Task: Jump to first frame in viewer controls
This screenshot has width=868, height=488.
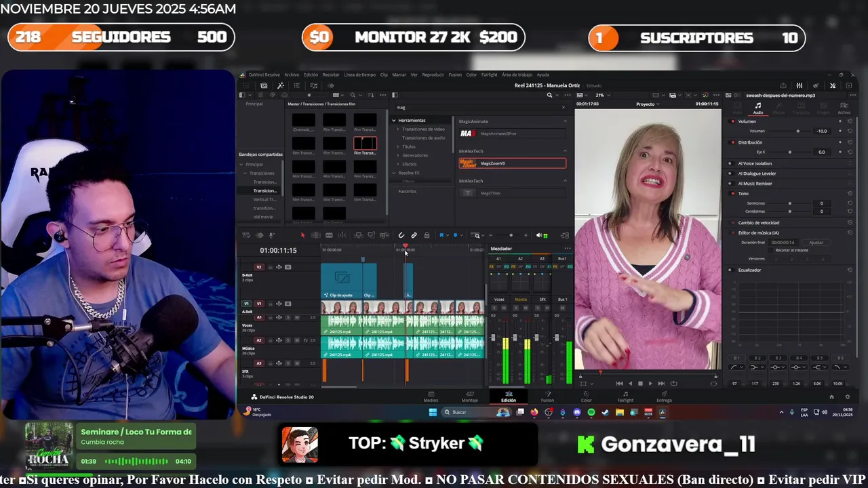Action: pos(619,383)
